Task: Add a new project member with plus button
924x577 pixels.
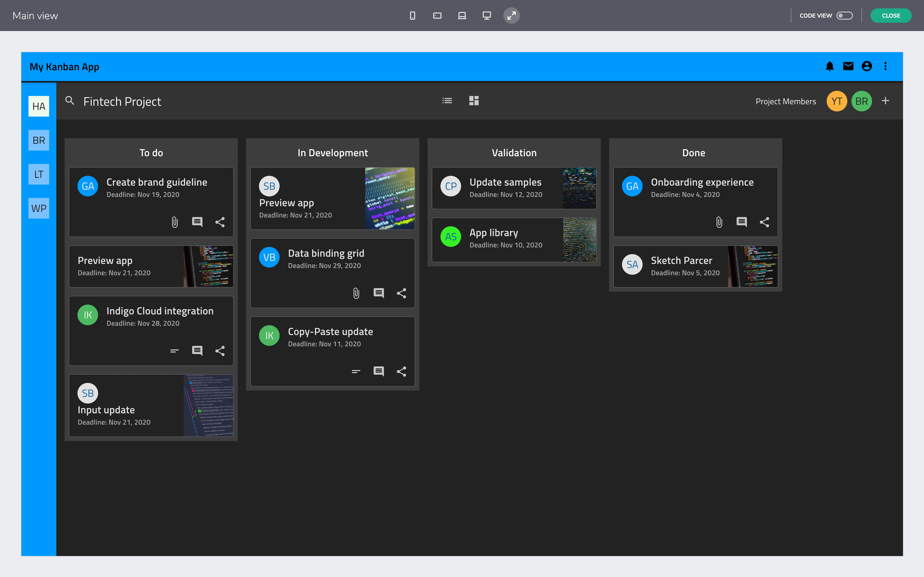Action: pos(885,101)
